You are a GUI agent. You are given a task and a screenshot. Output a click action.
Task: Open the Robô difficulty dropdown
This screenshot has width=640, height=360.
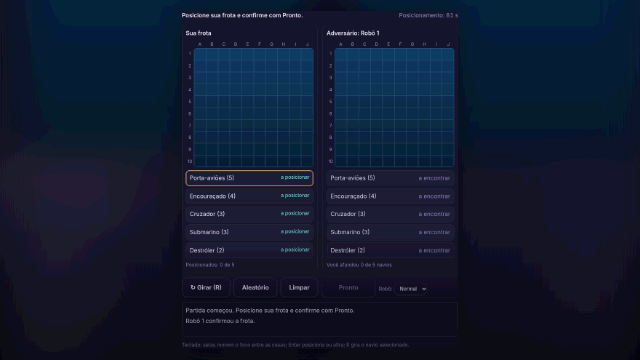tap(411, 289)
